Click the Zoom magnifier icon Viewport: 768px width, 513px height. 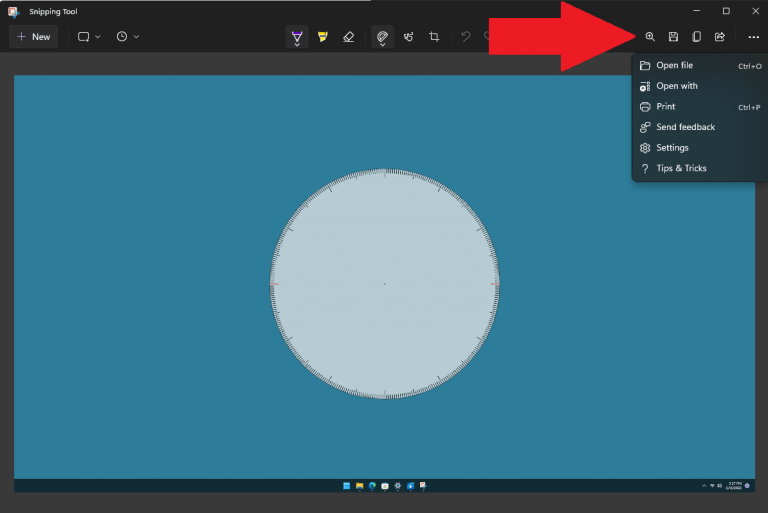[x=650, y=37]
